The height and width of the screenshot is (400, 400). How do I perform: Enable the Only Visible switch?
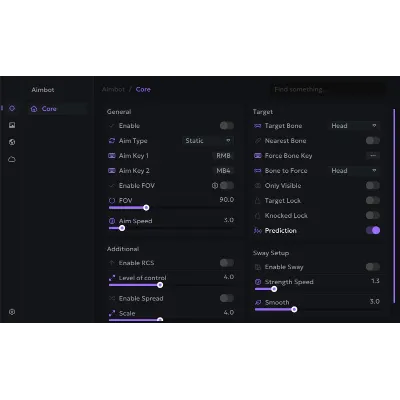point(373,185)
